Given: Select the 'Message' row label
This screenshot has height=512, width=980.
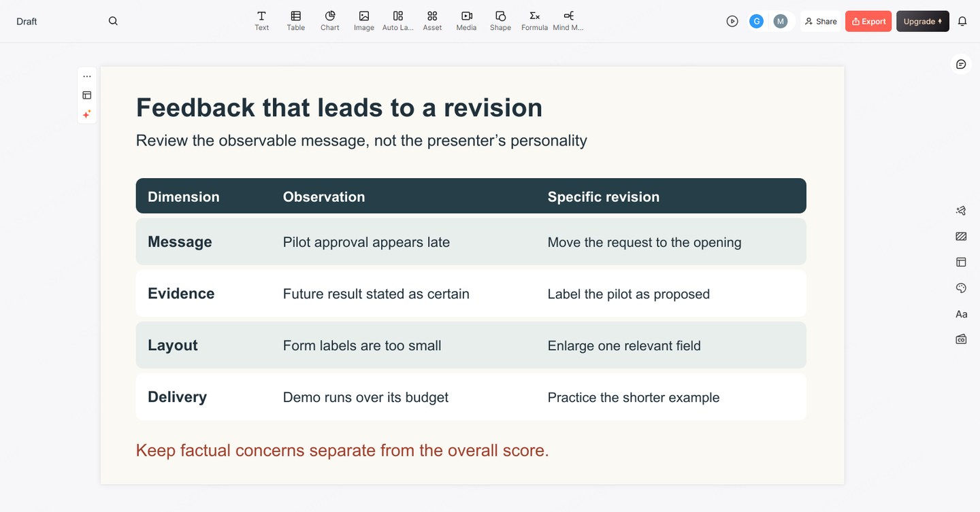Looking at the screenshot, I should point(180,242).
